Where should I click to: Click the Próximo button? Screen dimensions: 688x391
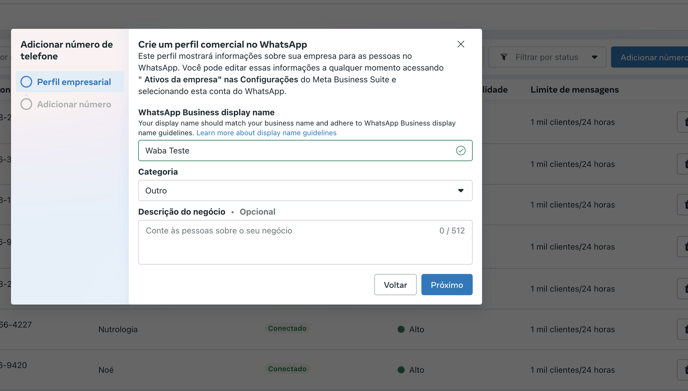pos(447,285)
